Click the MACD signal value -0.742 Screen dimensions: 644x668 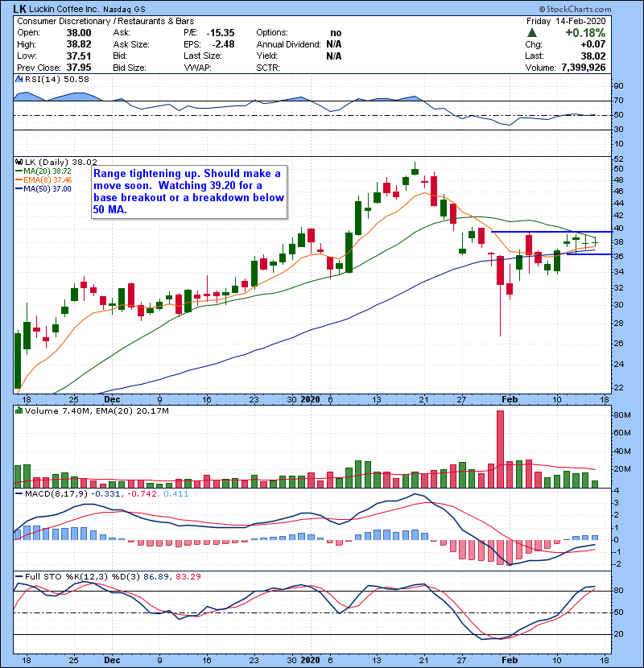(x=142, y=494)
